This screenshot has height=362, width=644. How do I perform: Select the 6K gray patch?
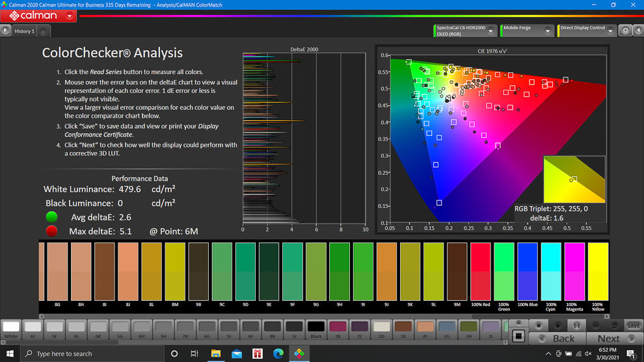pyautogui.click(x=98, y=329)
